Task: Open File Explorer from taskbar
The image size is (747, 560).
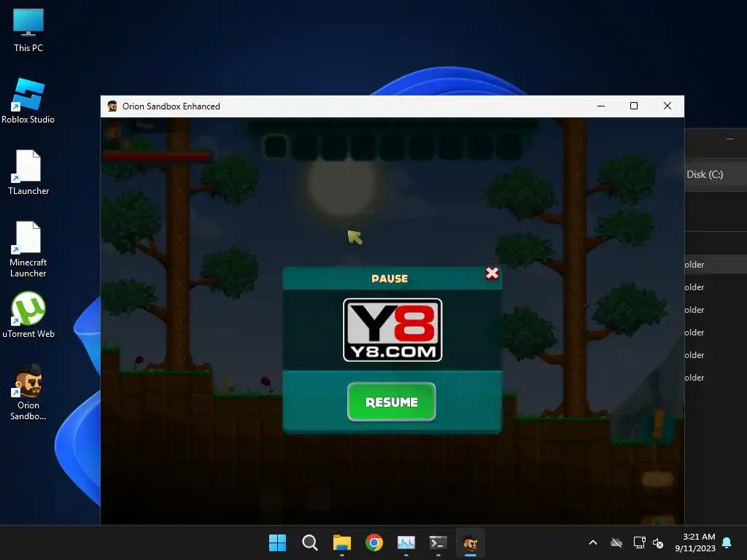Action: [x=341, y=542]
